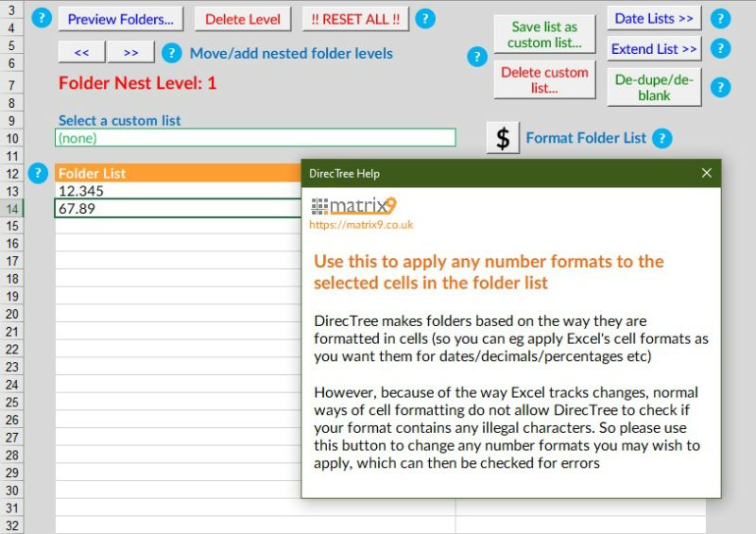Click the Folder List orange header cell
This screenshot has height=534, width=756.
click(x=178, y=173)
